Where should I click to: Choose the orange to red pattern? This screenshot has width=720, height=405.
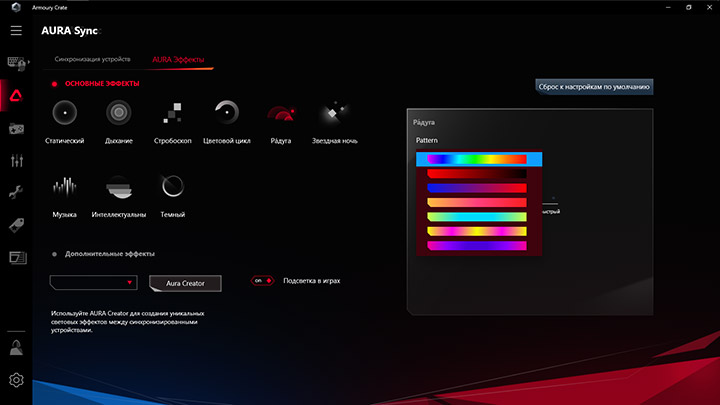(x=477, y=202)
